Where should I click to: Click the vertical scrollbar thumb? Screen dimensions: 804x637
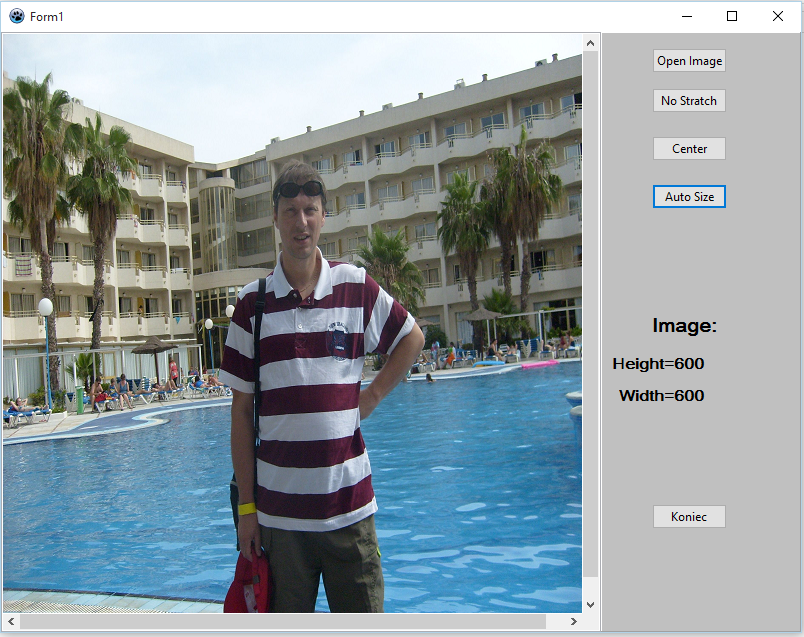(590, 314)
